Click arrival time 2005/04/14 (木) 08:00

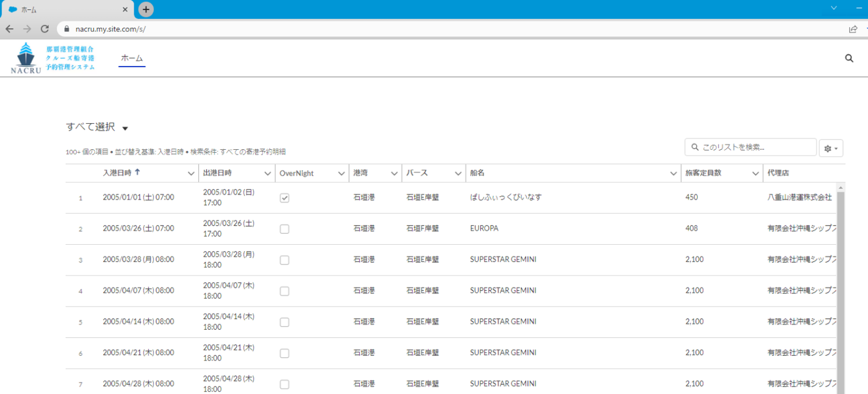tap(138, 322)
